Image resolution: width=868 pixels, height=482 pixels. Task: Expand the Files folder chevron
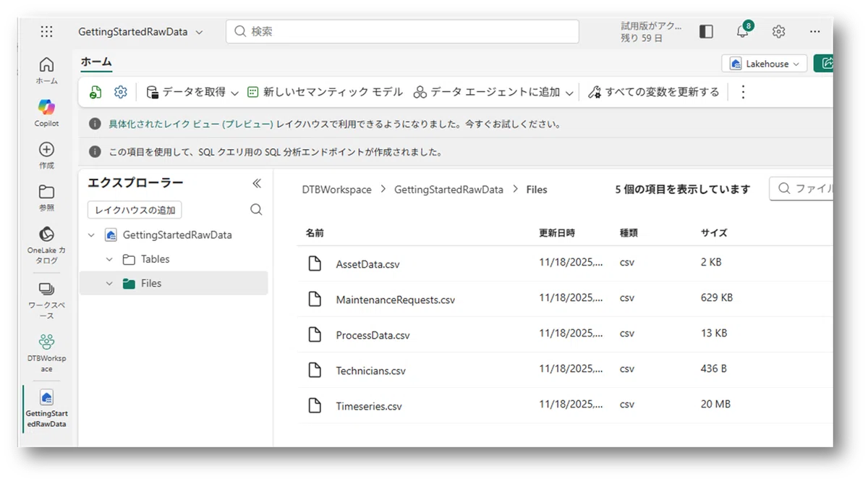(109, 283)
